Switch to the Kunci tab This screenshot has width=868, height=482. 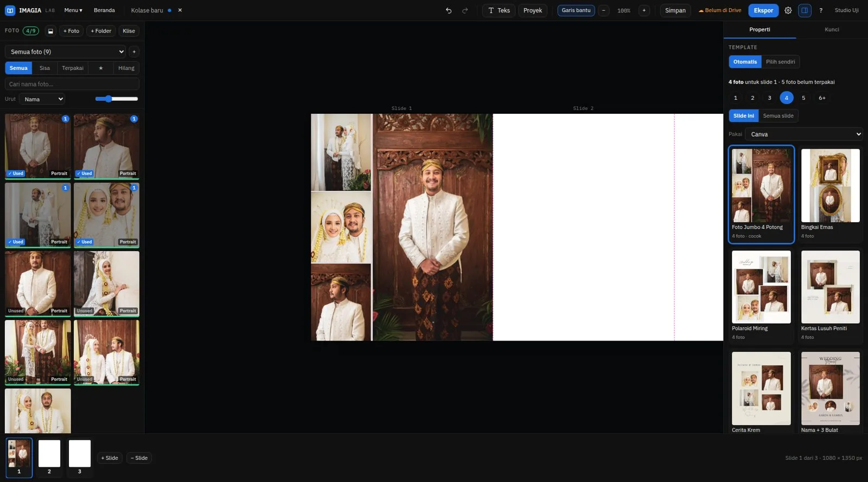pos(832,30)
